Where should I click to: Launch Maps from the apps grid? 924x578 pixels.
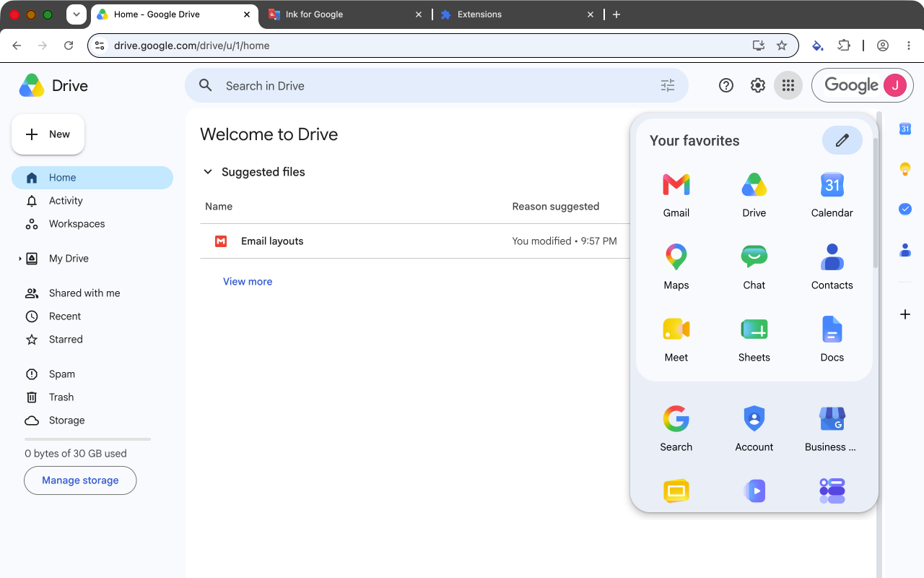[676, 267]
